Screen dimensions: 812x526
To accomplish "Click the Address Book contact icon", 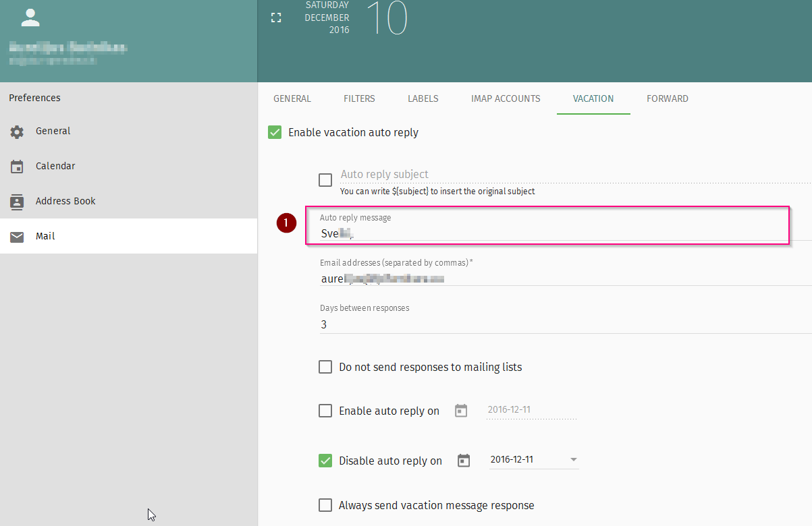I will pos(17,202).
